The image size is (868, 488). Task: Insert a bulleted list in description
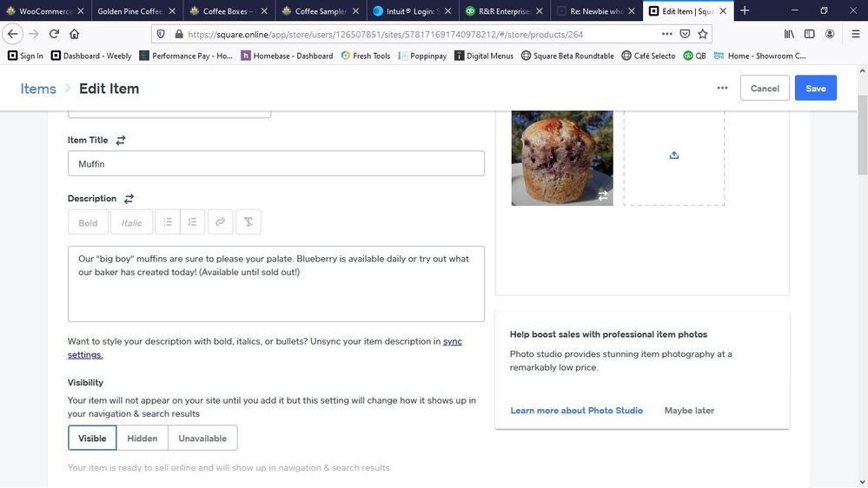coord(168,222)
